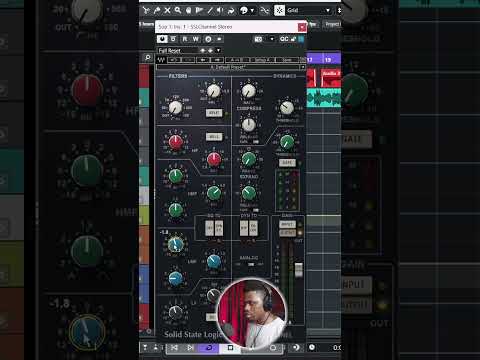The height and width of the screenshot is (360, 480).
Task: Open preset menu arrow beside Full Reset
Action: [218, 50]
